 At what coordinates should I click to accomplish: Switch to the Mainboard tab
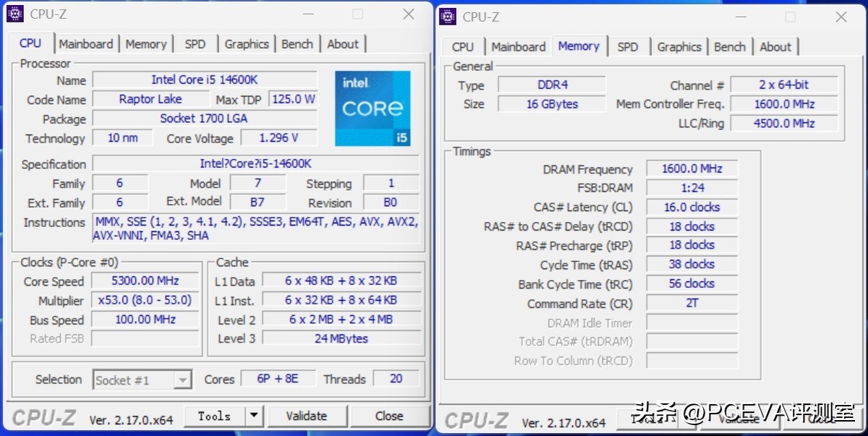click(86, 44)
